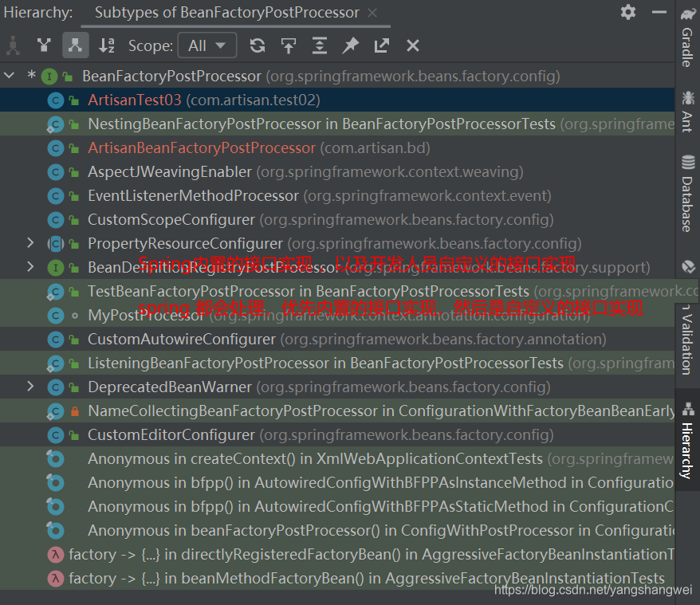Toggle alphabetical sort in hierarchy toolbar
This screenshot has height=605, width=700.
(107, 45)
